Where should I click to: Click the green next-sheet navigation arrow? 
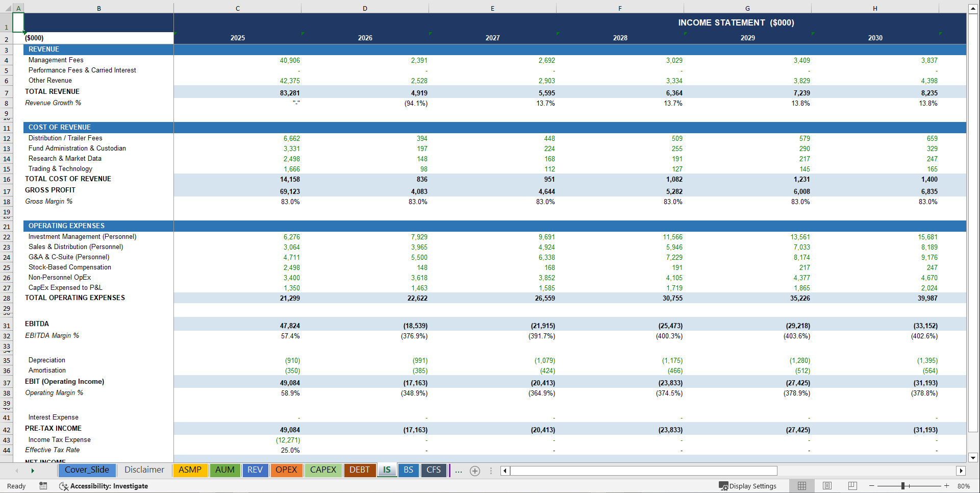[x=32, y=470]
